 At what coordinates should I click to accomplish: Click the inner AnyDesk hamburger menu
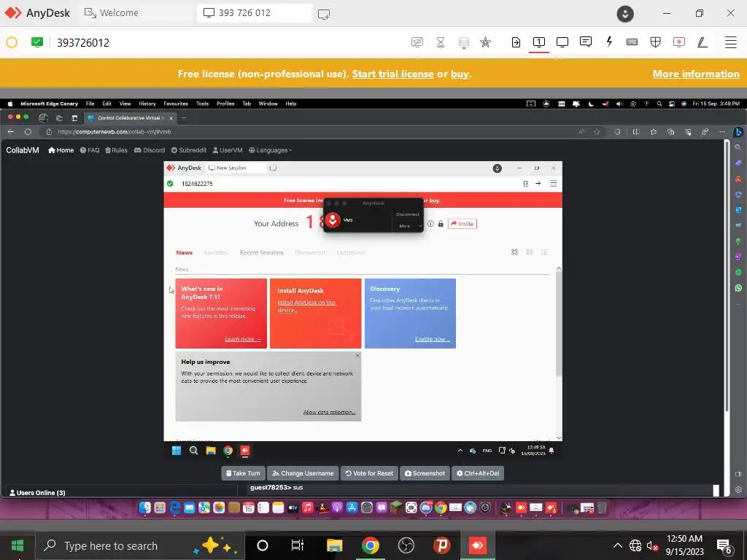(554, 183)
